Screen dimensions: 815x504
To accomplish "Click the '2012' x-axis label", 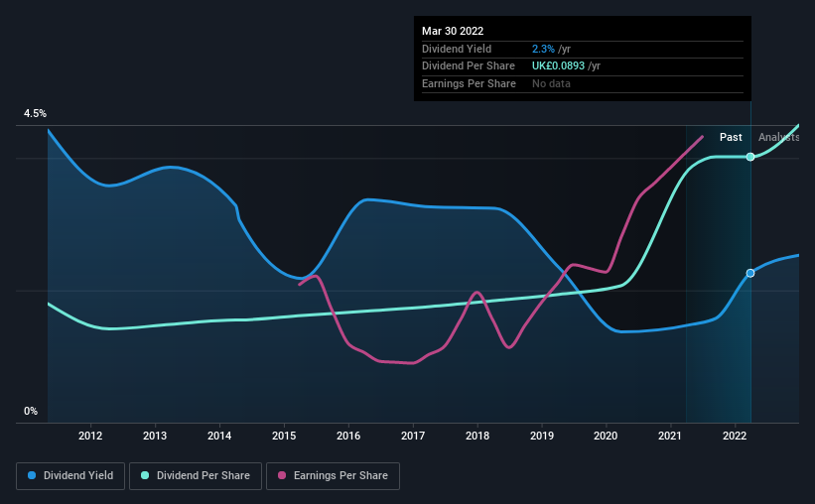I will tap(90, 436).
